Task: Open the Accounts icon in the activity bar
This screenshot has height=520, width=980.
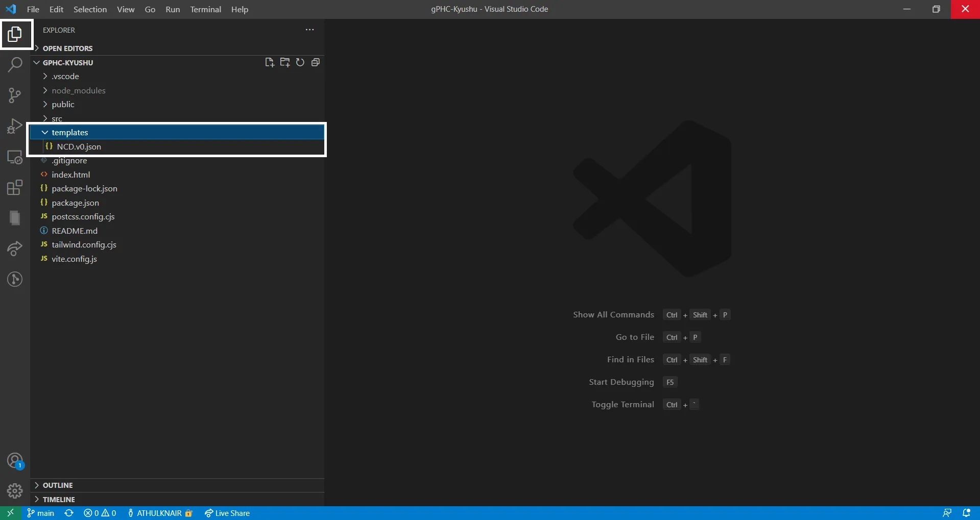Action: coord(15,460)
